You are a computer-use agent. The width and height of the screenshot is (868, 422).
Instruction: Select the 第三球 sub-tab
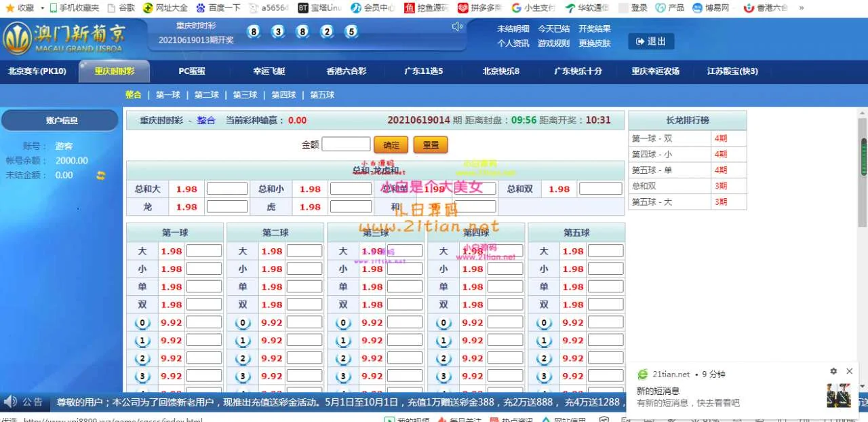245,95
